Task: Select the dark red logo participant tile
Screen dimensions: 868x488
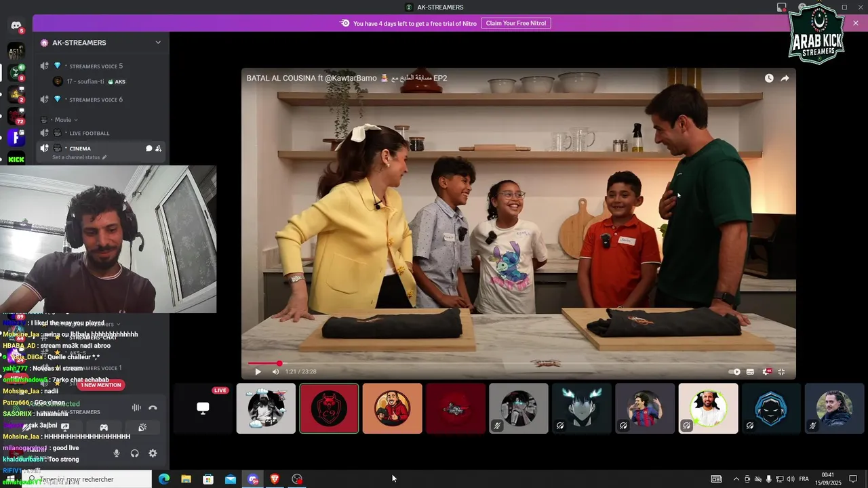Action: 456,409
